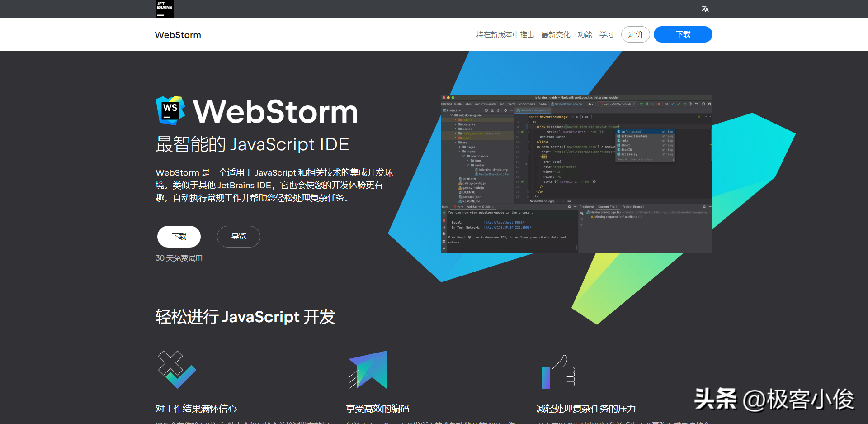Open the WebStorm IDE screenshot image
The width and height of the screenshot is (868, 424).
[x=577, y=174]
